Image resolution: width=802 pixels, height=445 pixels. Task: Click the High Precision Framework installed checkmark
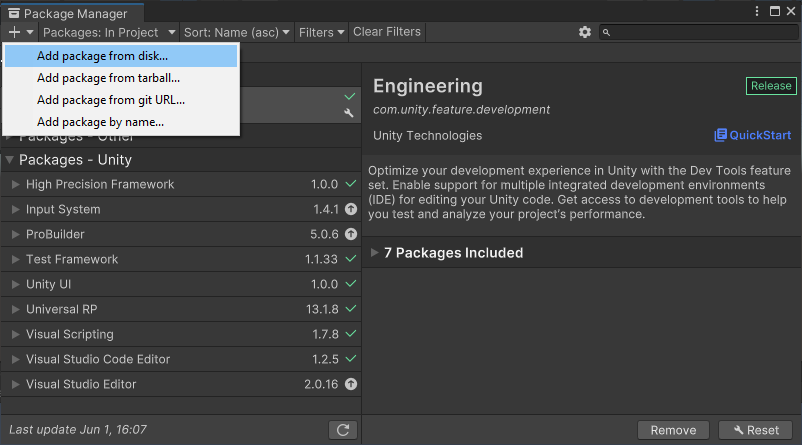[x=351, y=184]
